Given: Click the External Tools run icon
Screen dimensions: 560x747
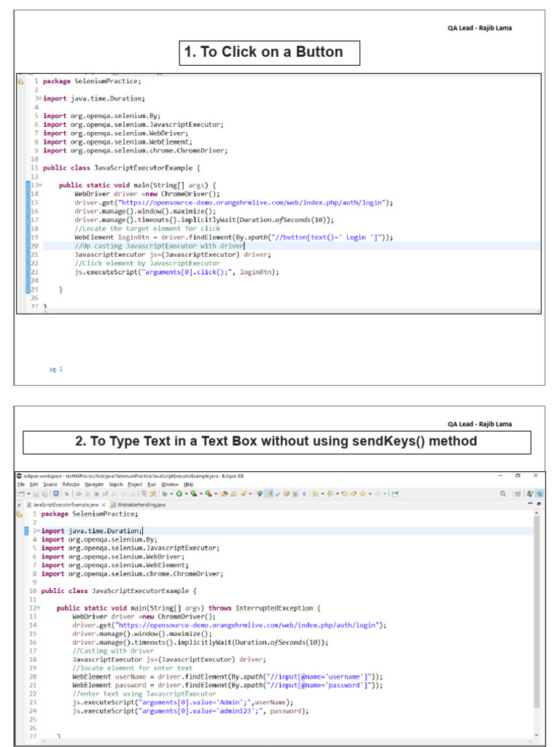Looking at the screenshot, I should 209,494.
